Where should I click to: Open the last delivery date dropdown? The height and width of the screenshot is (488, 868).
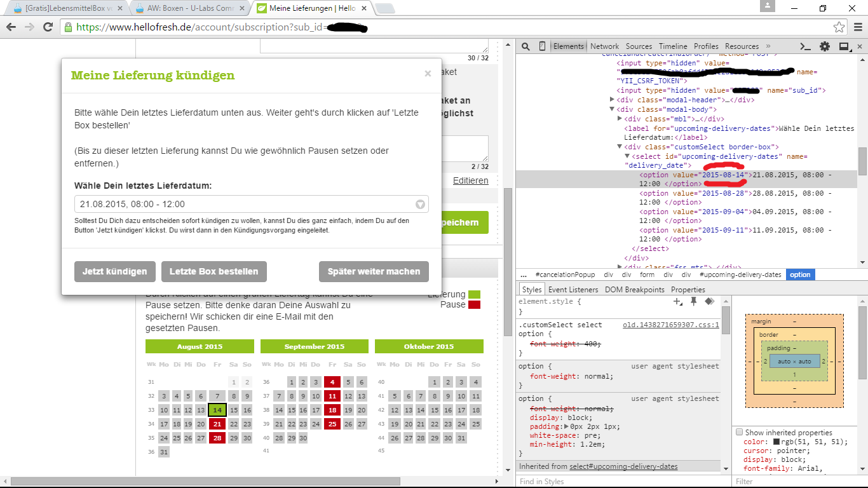(252, 204)
